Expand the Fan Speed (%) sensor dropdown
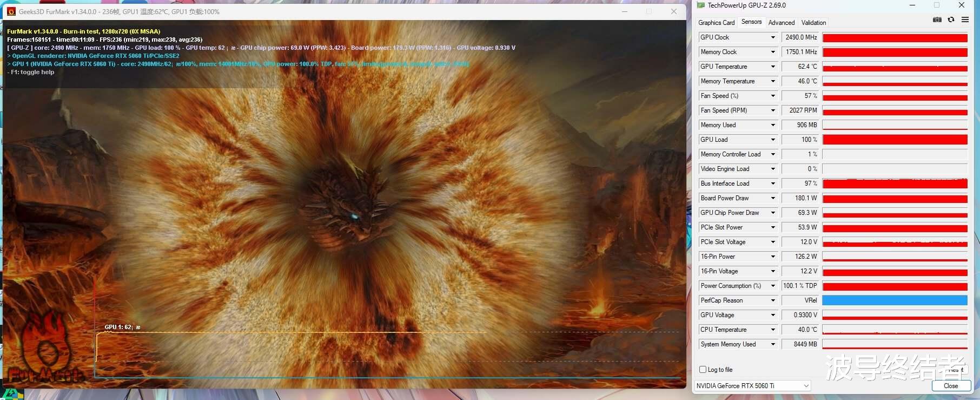The height and width of the screenshot is (400, 980). (x=773, y=96)
